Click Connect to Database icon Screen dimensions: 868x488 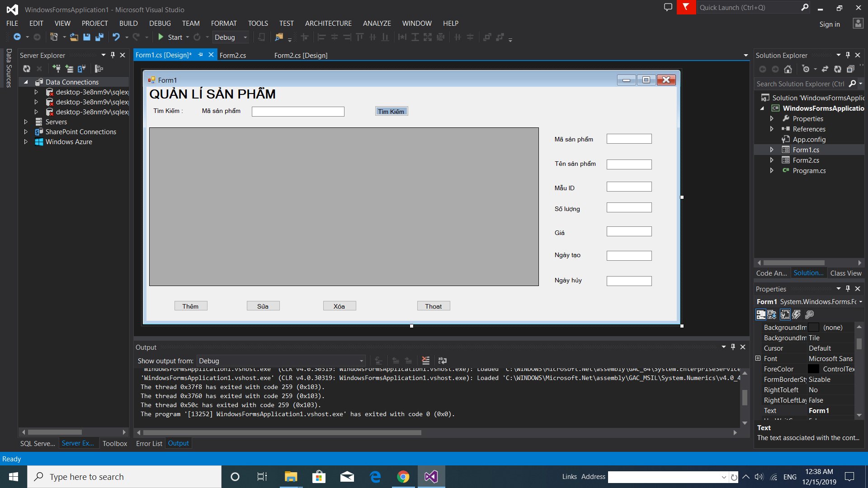pyautogui.click(x=56, y=69)
